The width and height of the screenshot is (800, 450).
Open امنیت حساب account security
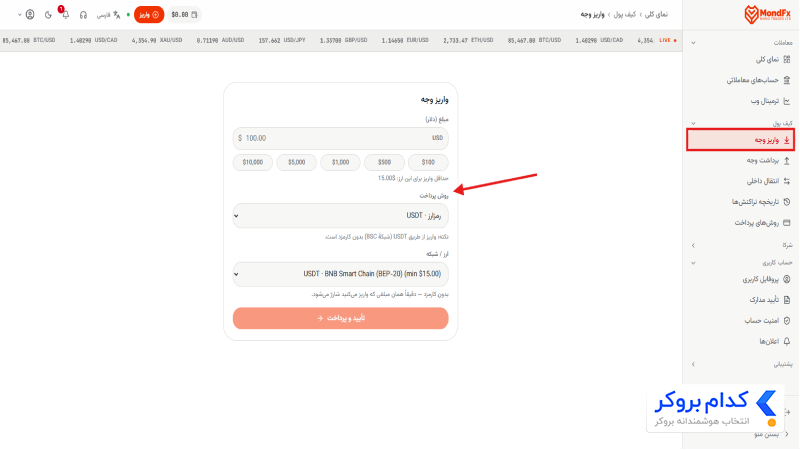[x=767, y=321]
